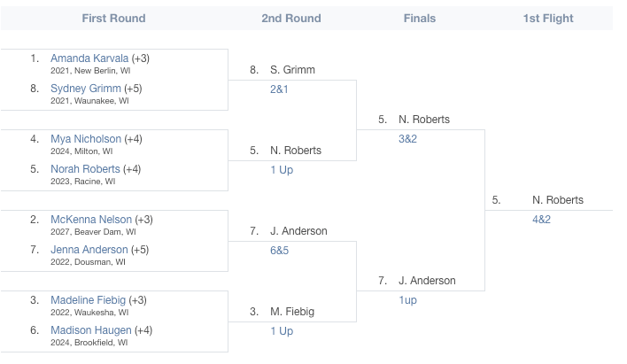This screenshot has height=364, width=627.
Task: Open Madeline Fiebig profile link
Action: (88, 300)
